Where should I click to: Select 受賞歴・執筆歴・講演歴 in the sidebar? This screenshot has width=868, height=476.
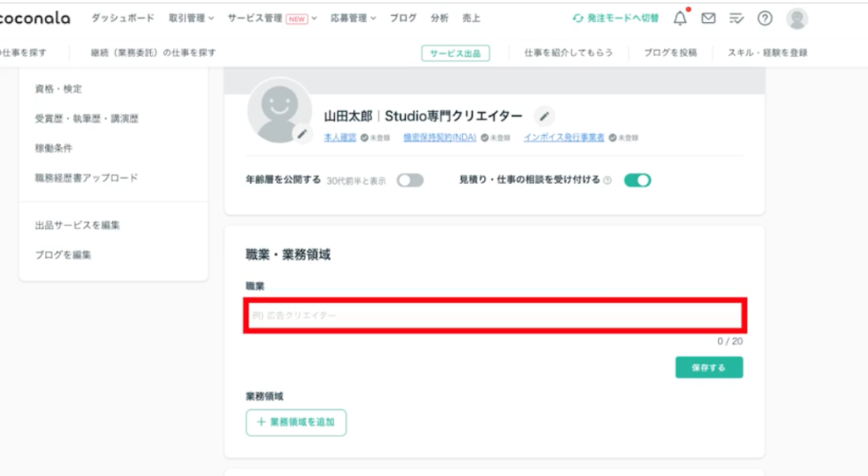(x=86, y=119)
